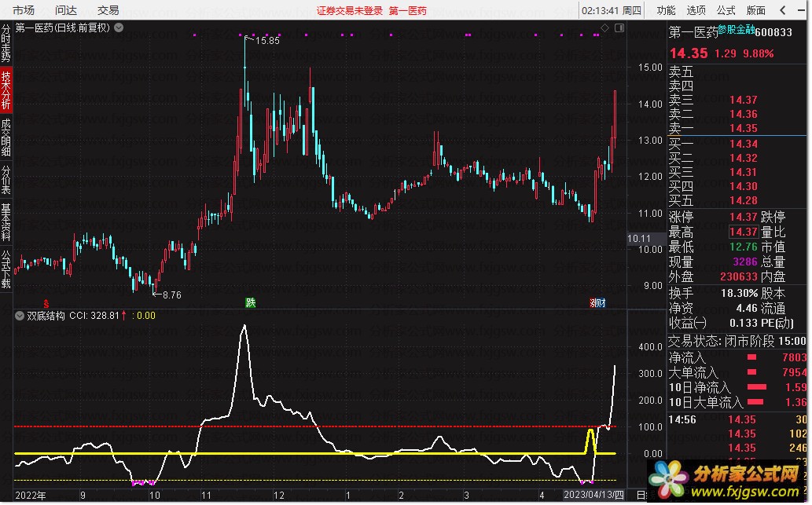Click the 卖三 price 14.37
Image resolution: width=812 pixels, height=505 pixels.
point(743,99)
